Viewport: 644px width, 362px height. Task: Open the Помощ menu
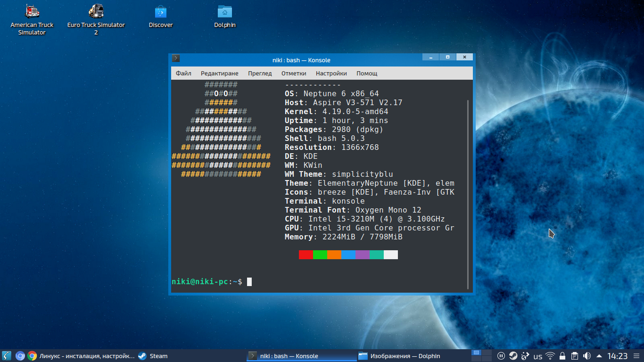367,73
